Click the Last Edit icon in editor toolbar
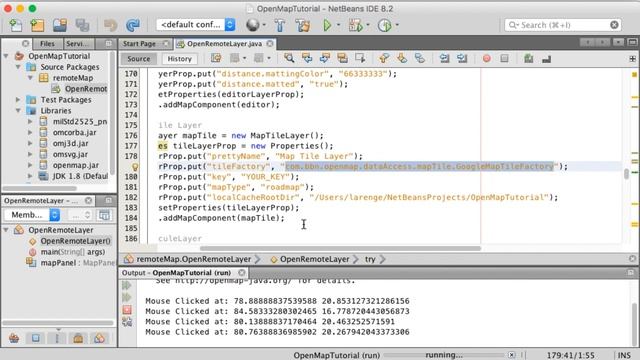Image resolution: width=640 pixels, height=360 pixels. [216, 58]
